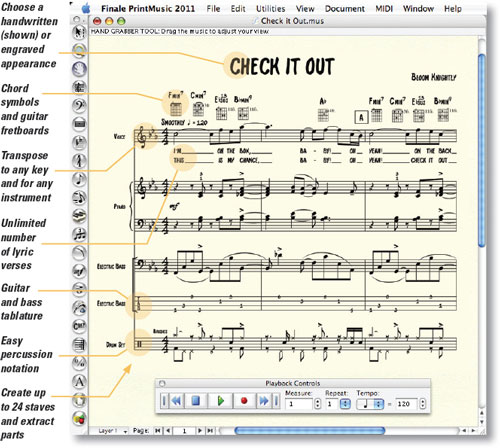Click the Tempo 120 value field
Viewport: 500px width, 448px height.
pyautogui.click(x=406, y=404)
